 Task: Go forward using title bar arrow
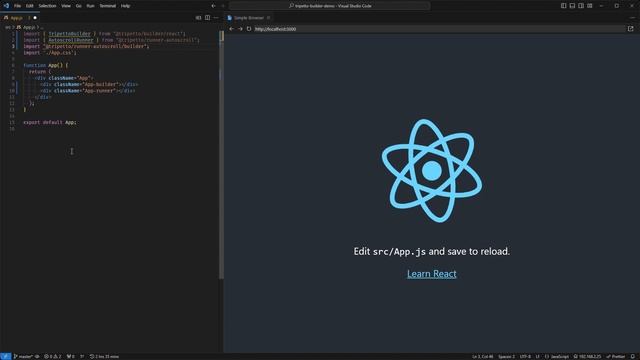[223, 6]
